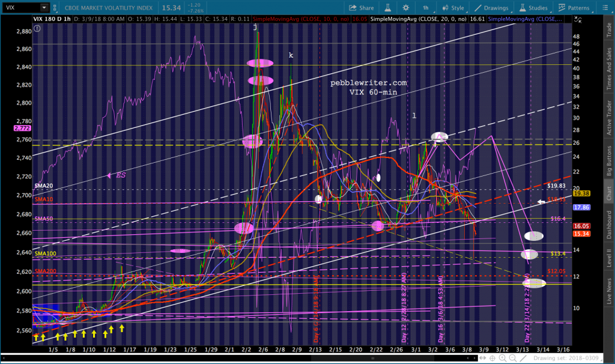This screenshot has width=615, height=364.
Task: Open chart settings gear icon
Action: 407,8
